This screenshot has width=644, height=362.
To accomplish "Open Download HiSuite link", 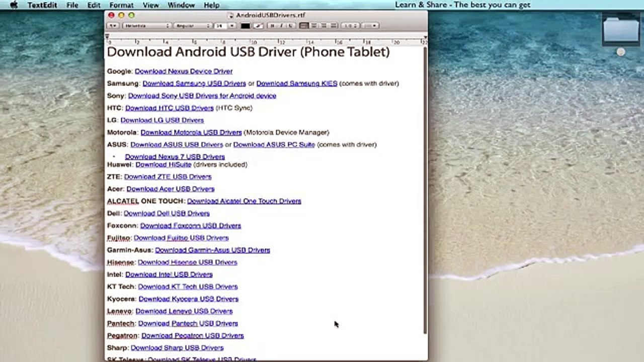I will click(x=163, y=164).
